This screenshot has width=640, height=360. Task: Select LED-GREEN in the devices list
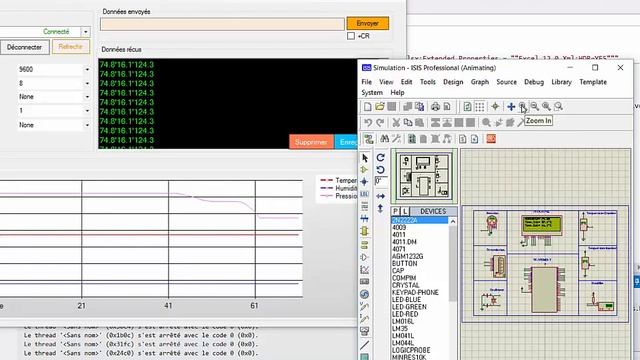pyautogui.click(x=409, y=307)
